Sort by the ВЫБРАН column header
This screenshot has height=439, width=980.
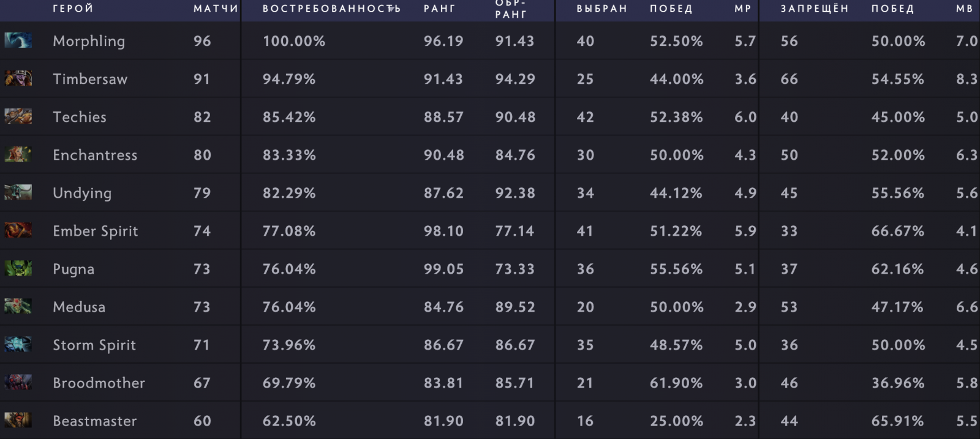coord(601,9)
